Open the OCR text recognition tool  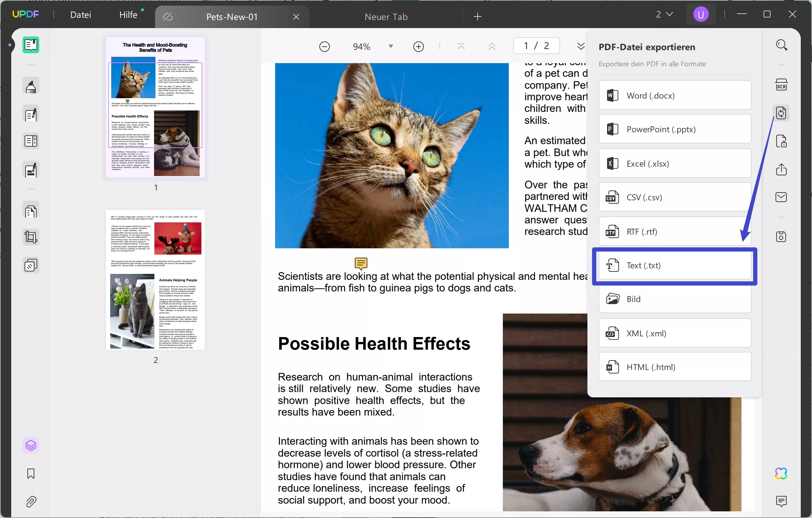click(781, 85)
